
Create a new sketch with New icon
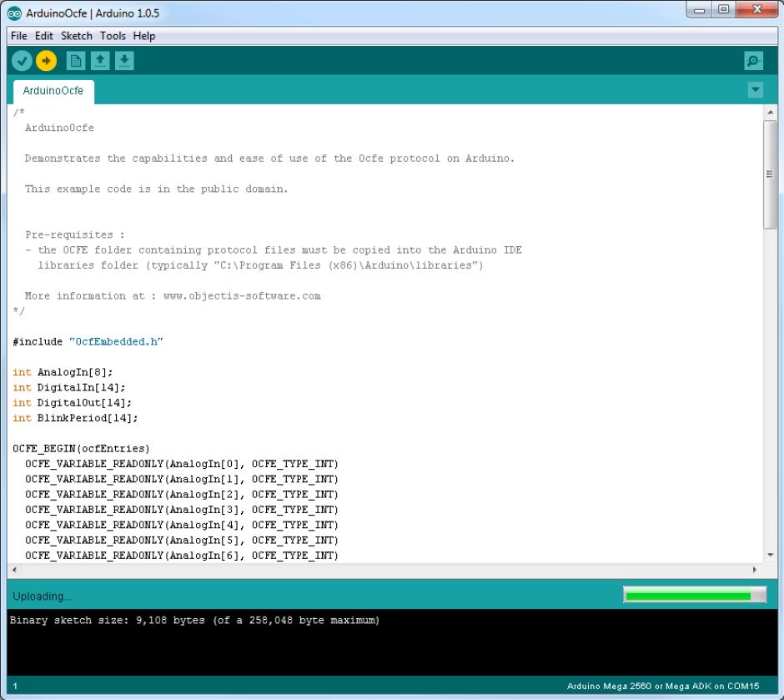pos(76,61)
